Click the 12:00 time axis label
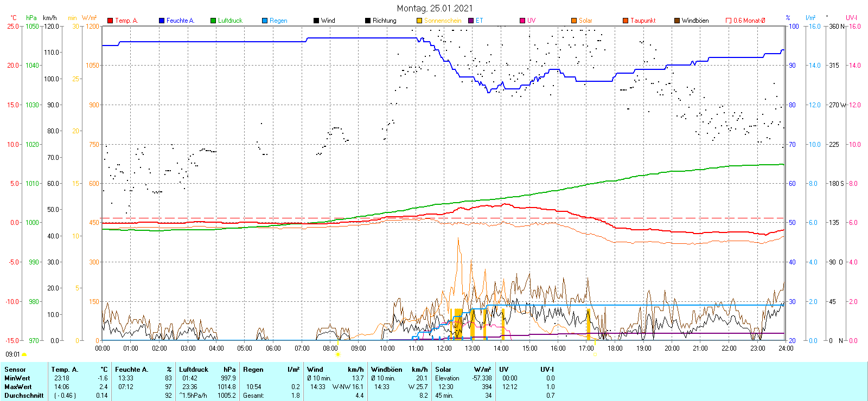Image resolution: width=868 pixels, height=401 pixels. (x=444, y=348)
